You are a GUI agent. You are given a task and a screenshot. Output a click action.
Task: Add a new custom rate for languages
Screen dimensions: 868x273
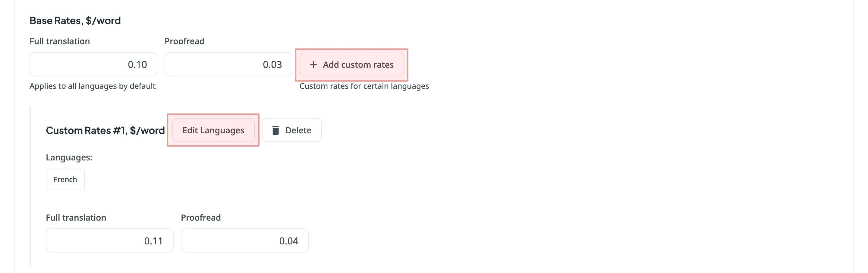pyautogui.click(x=351, y=65)
